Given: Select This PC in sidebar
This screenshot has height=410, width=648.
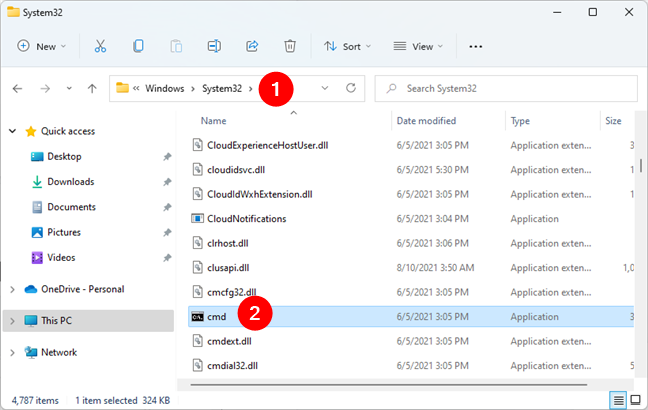Looking at the screenshot, I should point(88,321).
